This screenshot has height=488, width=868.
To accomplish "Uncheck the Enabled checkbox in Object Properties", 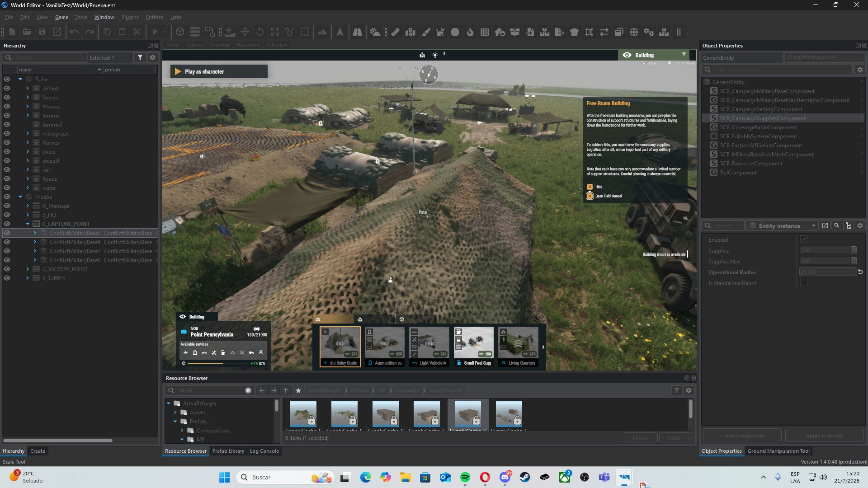I will (x=803, y=239).
